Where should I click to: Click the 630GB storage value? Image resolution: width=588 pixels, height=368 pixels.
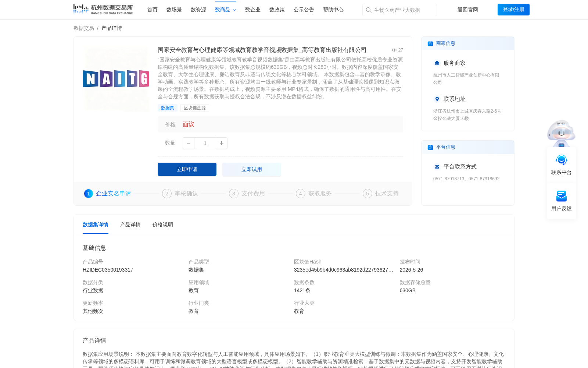coord(408,290)
